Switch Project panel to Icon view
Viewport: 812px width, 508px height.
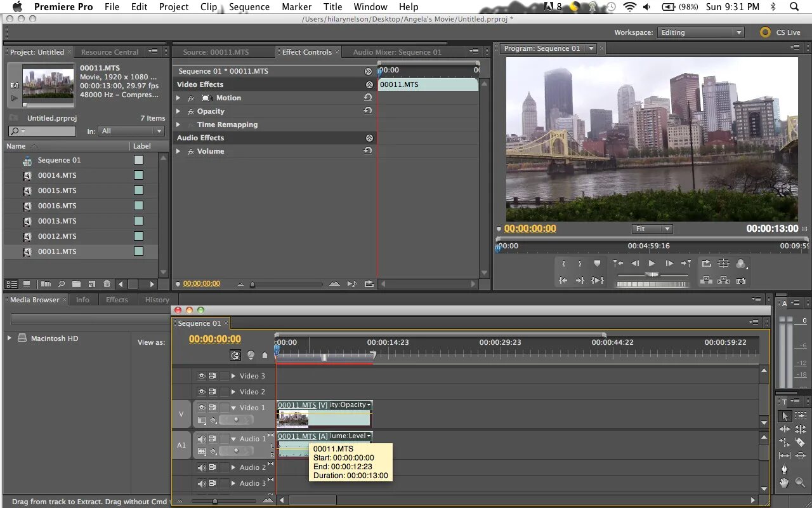[x=27, y=284]
